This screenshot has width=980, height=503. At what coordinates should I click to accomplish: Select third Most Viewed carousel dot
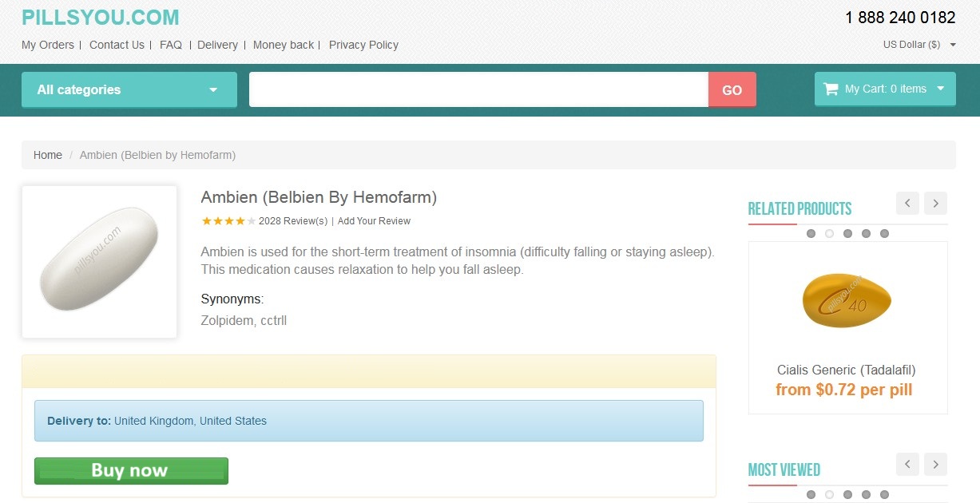(847, 495)
